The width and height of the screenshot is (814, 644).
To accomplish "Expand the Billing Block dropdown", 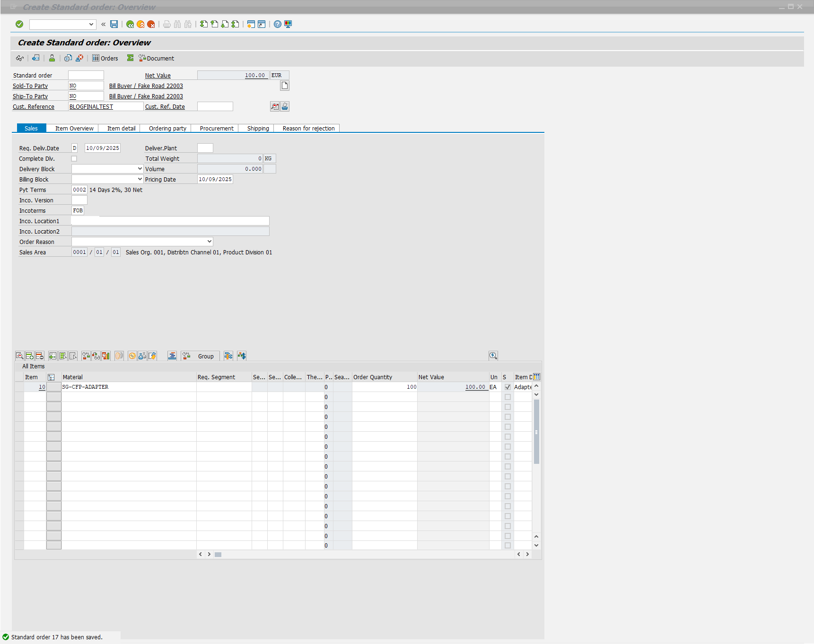I will point(140,179).
